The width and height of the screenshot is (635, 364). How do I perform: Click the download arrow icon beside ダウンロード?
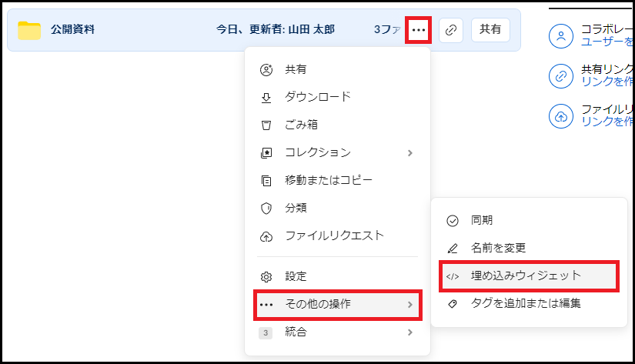[266, 98]
